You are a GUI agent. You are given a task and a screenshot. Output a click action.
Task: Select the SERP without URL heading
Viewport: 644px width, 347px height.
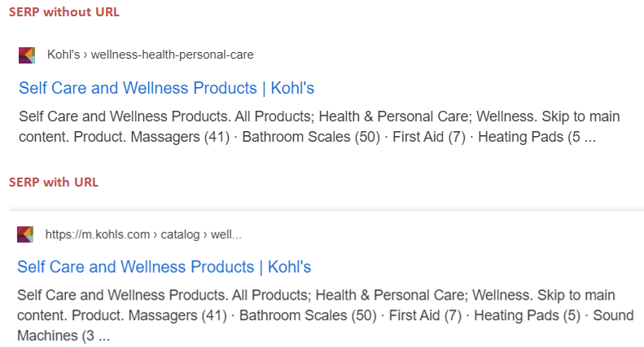point(64,12)
